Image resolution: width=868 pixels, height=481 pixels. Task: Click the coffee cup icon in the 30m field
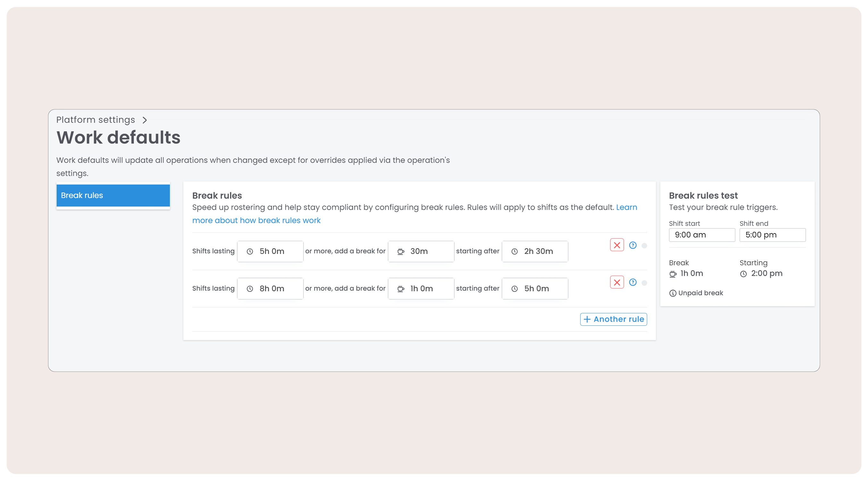point(400,251)
